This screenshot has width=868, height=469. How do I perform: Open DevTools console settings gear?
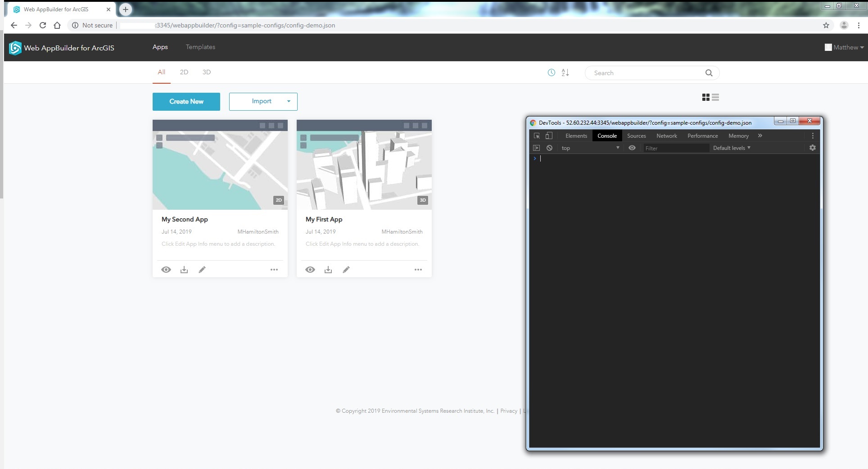(813, 148)
